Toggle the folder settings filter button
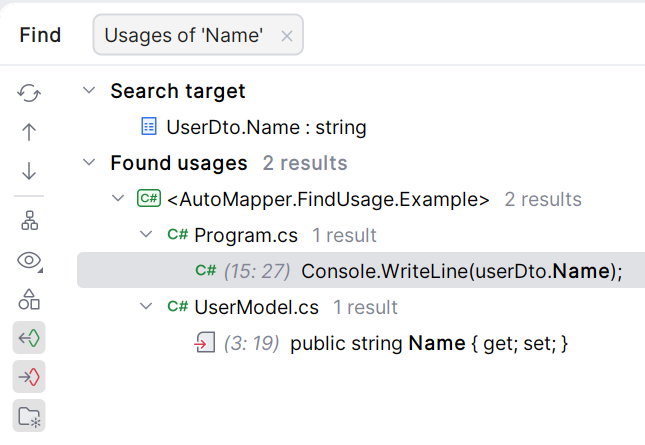 [x=29, y=415]
